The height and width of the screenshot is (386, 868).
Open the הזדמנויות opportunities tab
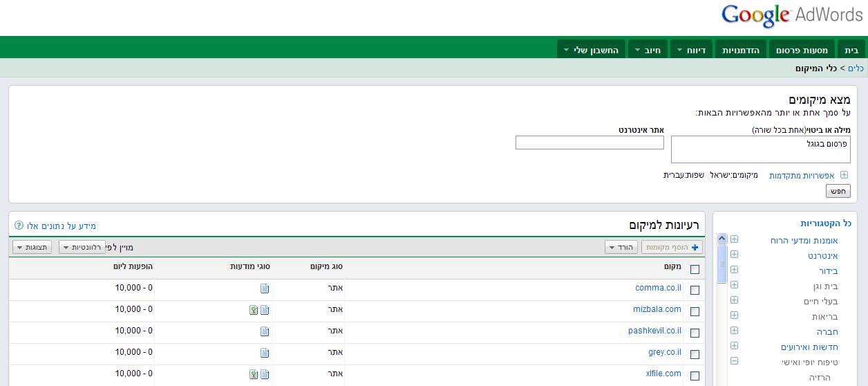741,50
